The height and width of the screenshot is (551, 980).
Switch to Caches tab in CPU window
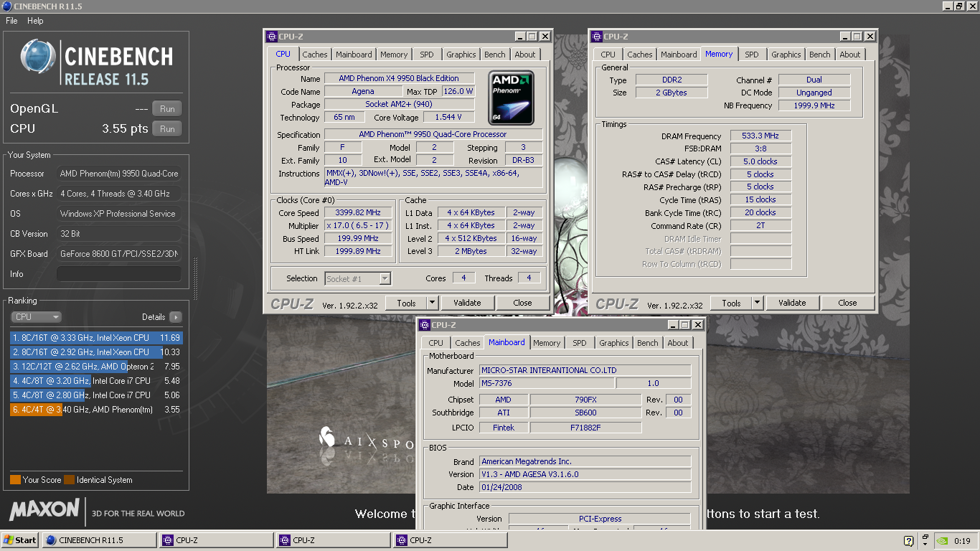[314, 55]
